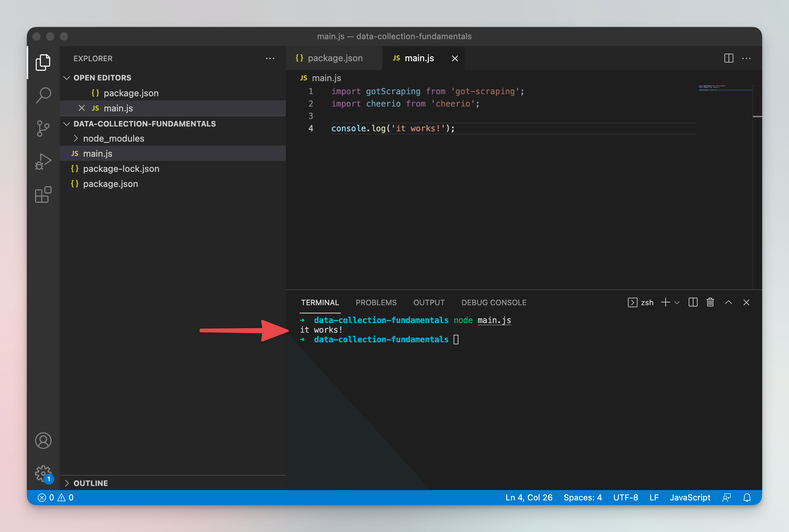The height and width of the screenshot is (532, 789).
Task: Collapse the OPEN EDITORS section
Action: point(67,78)
